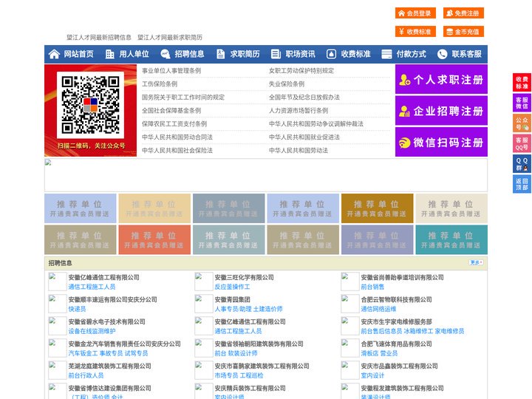Click the chat icon beside 招聘信息

point(166,54)
